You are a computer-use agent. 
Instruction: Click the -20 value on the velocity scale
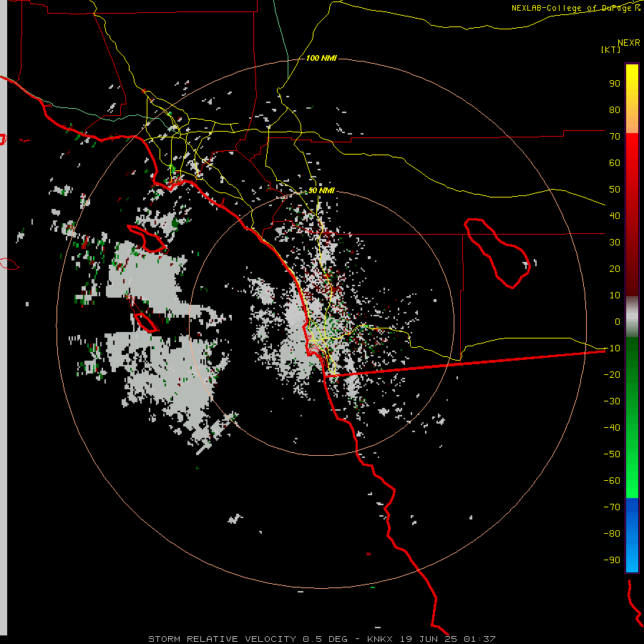pyautogui.click(x=612, y=375)
